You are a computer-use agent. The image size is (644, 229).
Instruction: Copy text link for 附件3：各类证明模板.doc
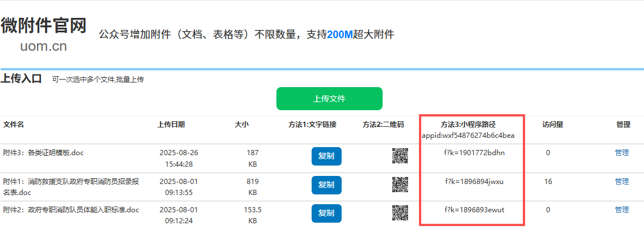coord(326,156)
